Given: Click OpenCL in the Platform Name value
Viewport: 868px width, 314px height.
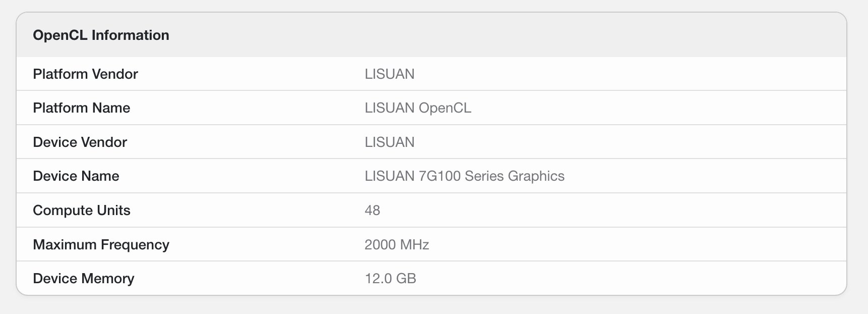Looking at the screenshot, I should [x=445, y=108].
